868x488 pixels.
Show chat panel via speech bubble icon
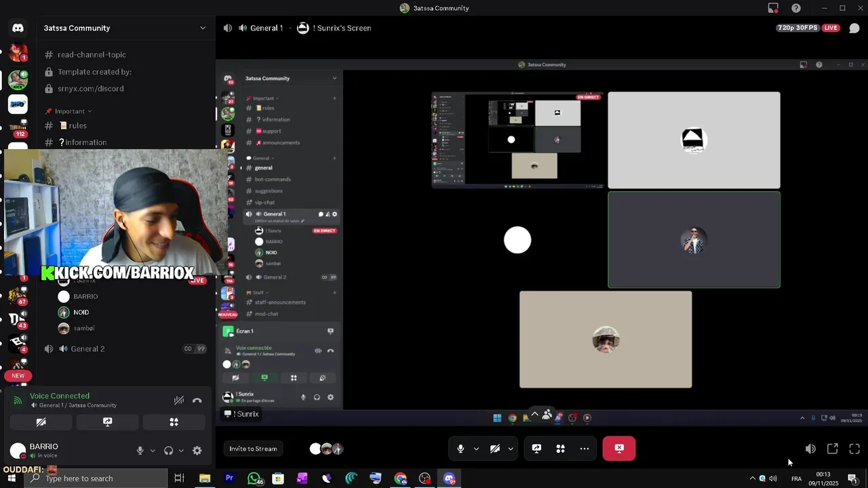[854, 28]
